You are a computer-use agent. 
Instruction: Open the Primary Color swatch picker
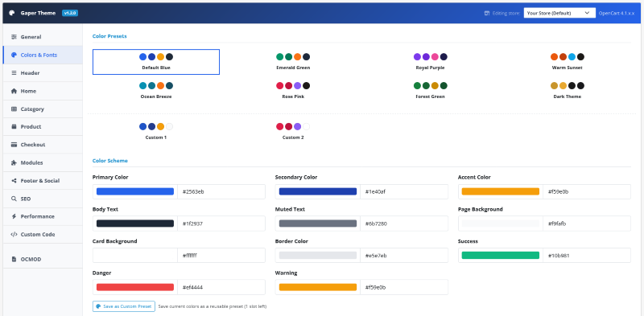[x=135, y=191]
